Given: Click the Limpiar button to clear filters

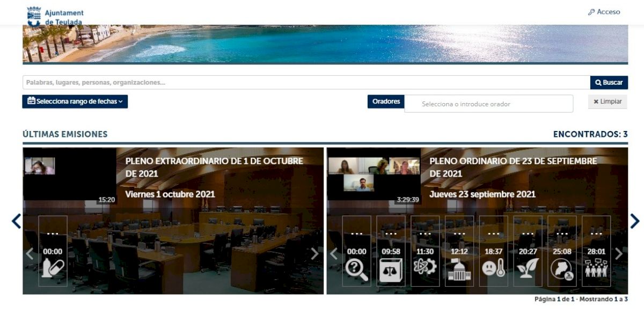Looking at the screenshot, I should (608, 101).
